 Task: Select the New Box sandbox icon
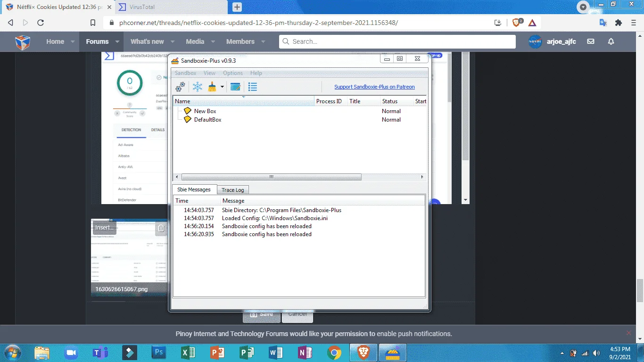[x=188, y=111]
